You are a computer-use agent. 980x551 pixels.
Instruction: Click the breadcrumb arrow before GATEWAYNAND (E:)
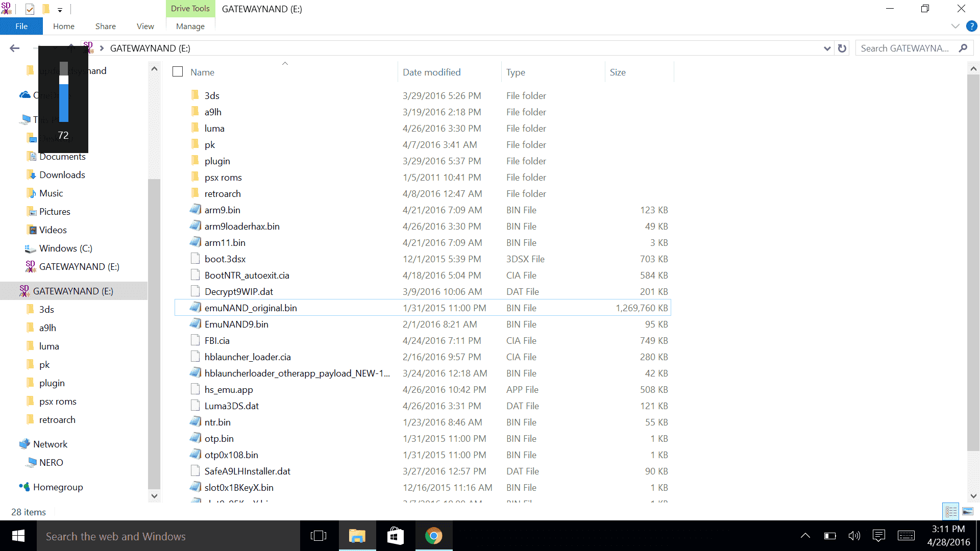click(x=102, y=48)
